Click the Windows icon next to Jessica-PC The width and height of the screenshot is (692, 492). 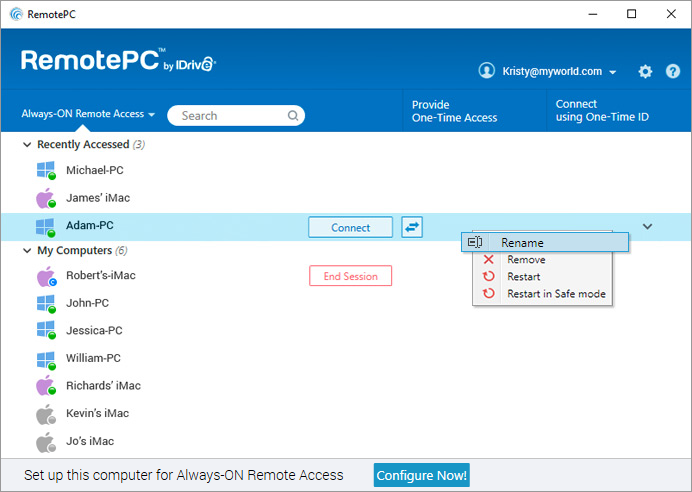(x=46, y=330)
